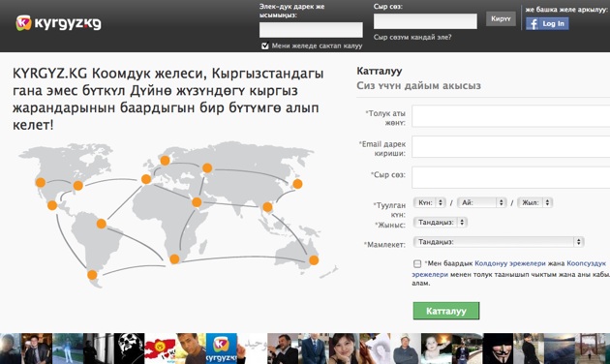Tick the terms agreement checkbox
The image size is (610, 364).
pyautogui.click(x=417, y=263)
